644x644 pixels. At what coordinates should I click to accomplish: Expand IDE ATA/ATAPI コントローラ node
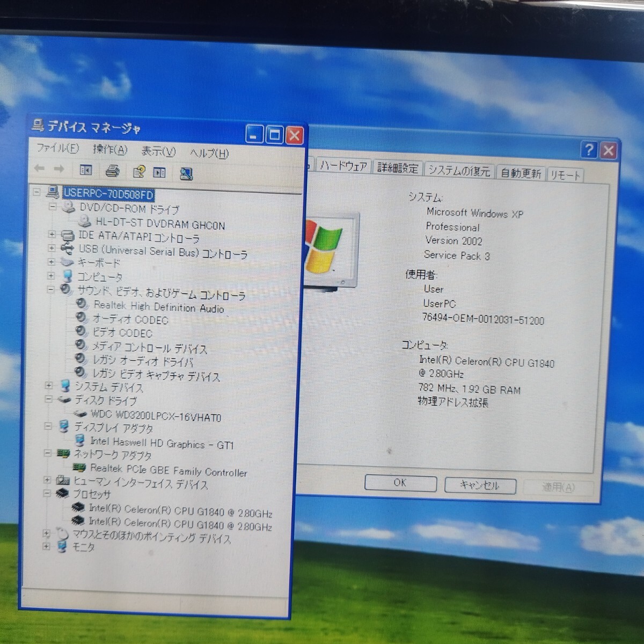click(x=52, y=234)
